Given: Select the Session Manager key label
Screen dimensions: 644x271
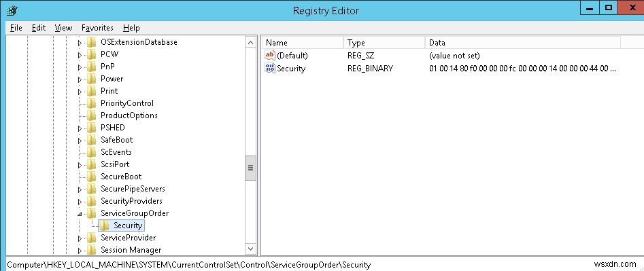Looking at the screenshot, I should [x=131, y=250].
